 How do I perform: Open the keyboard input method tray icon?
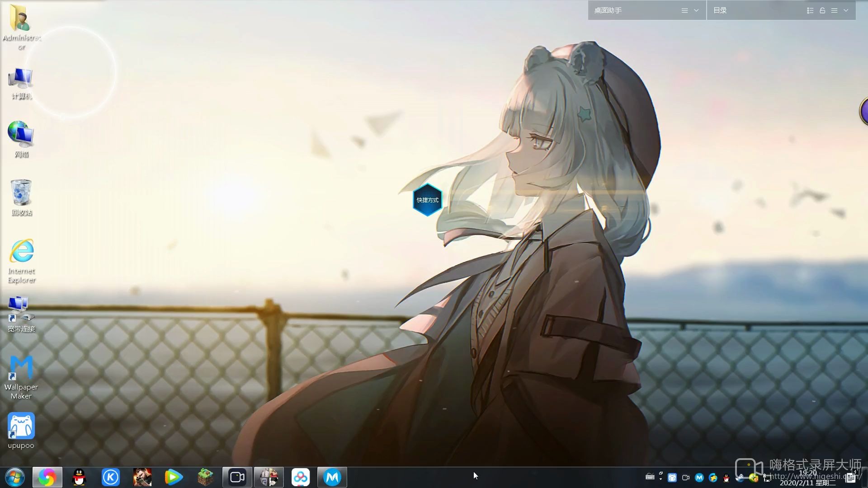pyautogui.click(x=650, y=477)
